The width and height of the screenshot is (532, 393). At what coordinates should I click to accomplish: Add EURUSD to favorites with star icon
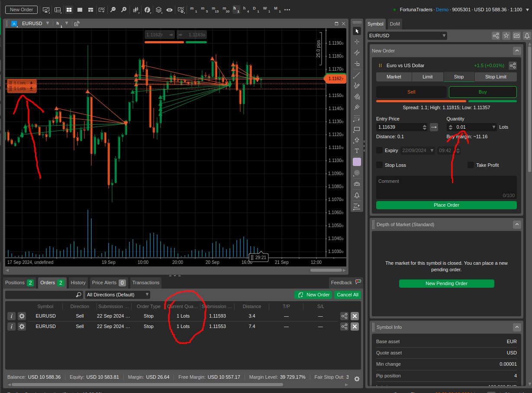(x=506, y=36)
